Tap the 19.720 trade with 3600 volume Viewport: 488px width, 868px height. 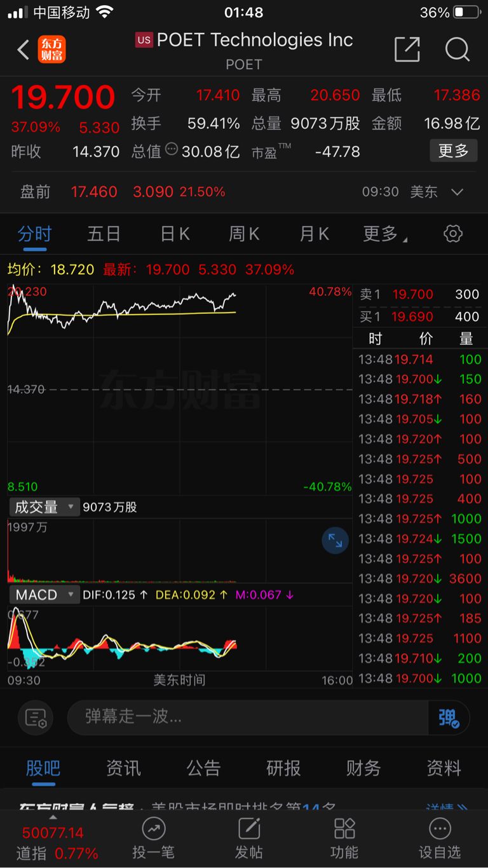tap(419, 578)
